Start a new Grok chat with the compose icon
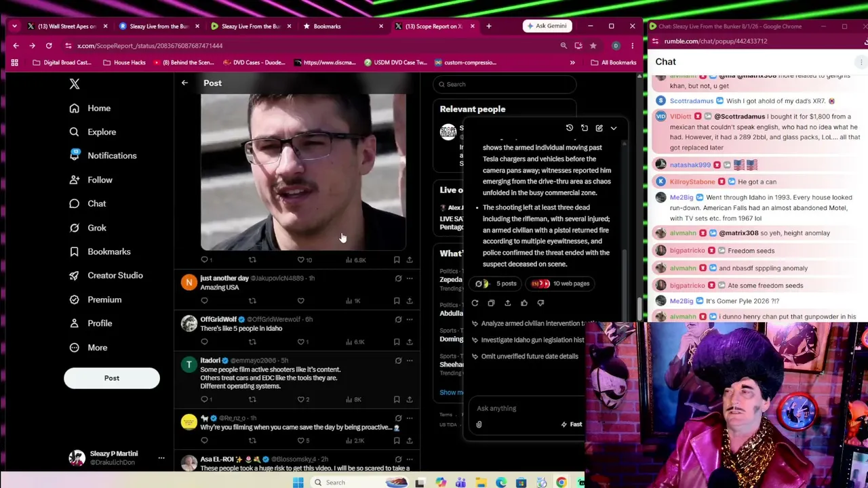Viewport: 868px width, 488px height. pyautogui.click(x=599, y=128)
